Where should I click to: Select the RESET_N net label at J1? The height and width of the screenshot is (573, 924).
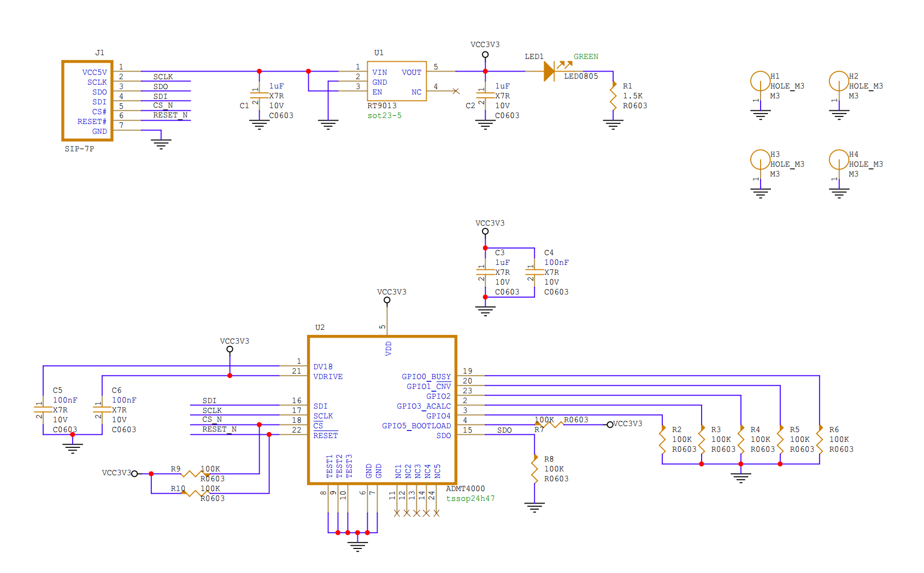[170, 115]
